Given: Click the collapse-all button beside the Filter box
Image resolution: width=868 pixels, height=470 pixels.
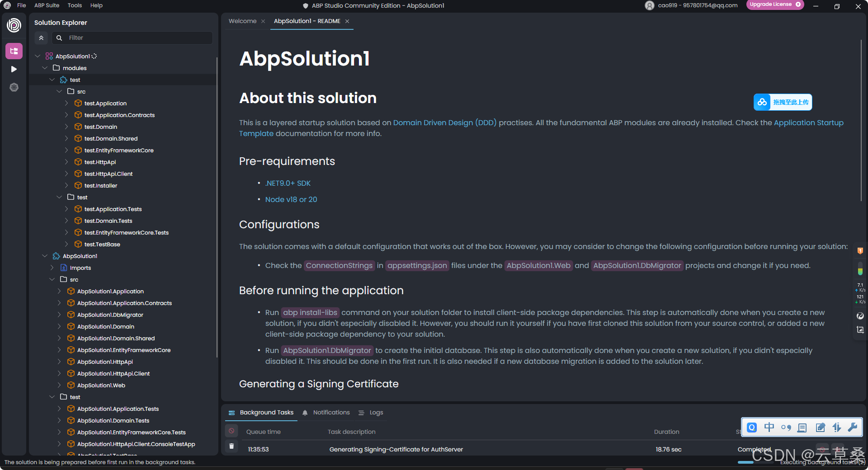Looking at the screenshot, I should (41, 38).
